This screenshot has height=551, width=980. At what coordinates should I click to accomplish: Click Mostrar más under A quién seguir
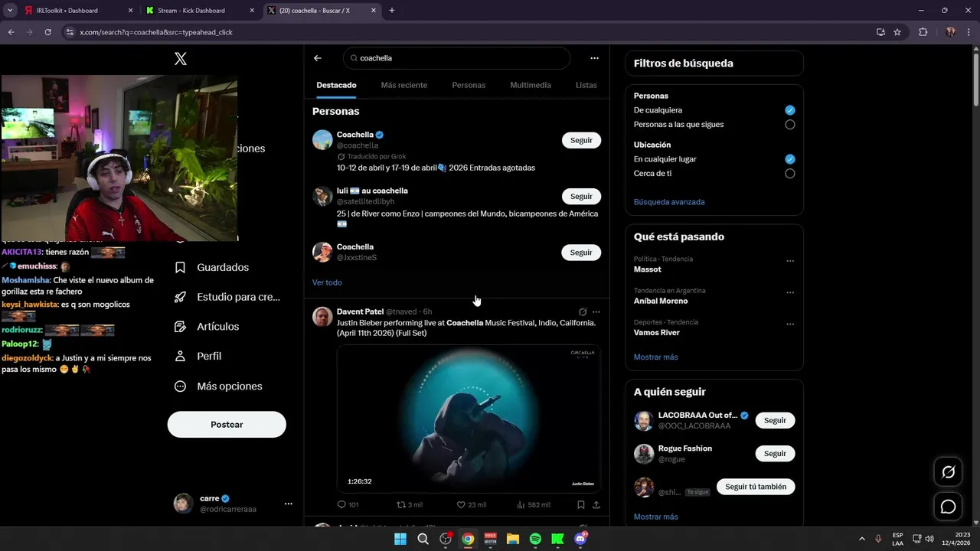[x=655, y=517]
